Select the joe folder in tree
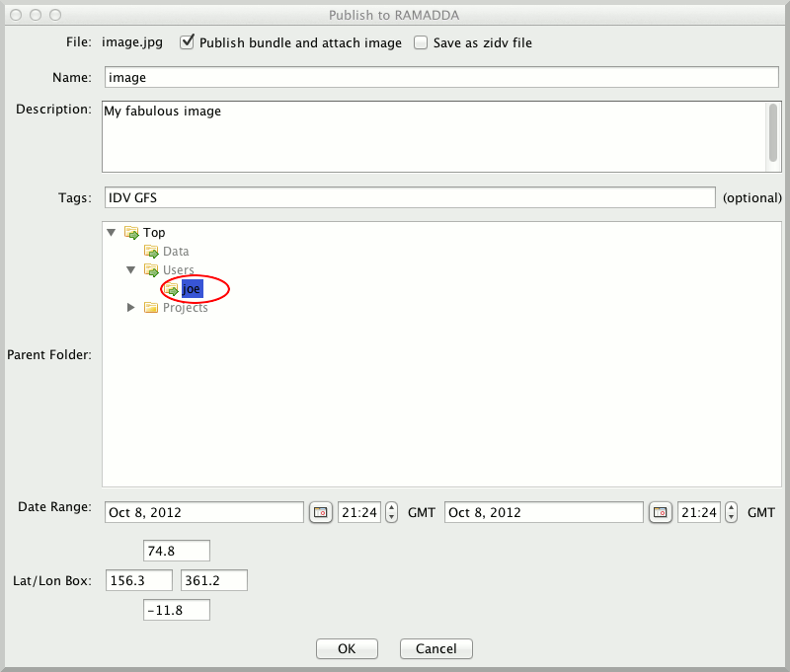This screenshot has height=672, width=790. [192, 289]
